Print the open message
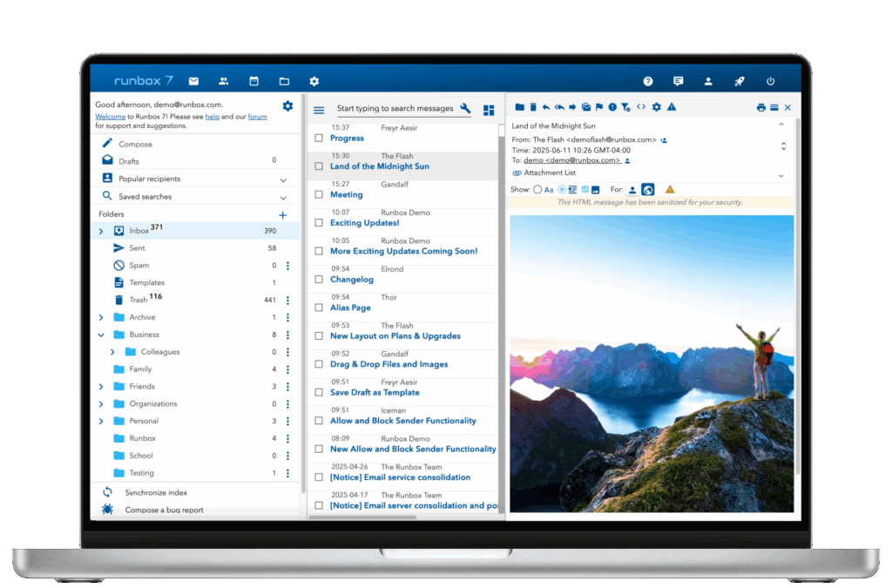Screen dimensions: 892x588 760,107
